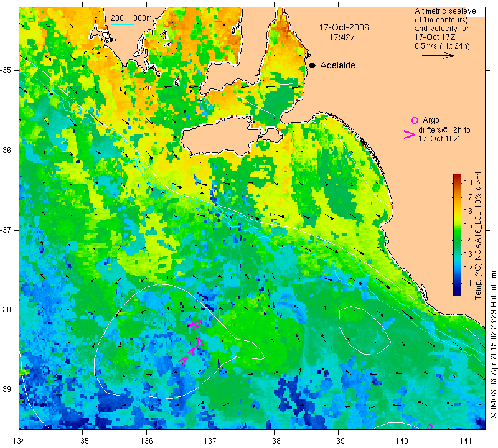Click the longitude axis label 137
498x448 pixels.
[x=210, y=441]
